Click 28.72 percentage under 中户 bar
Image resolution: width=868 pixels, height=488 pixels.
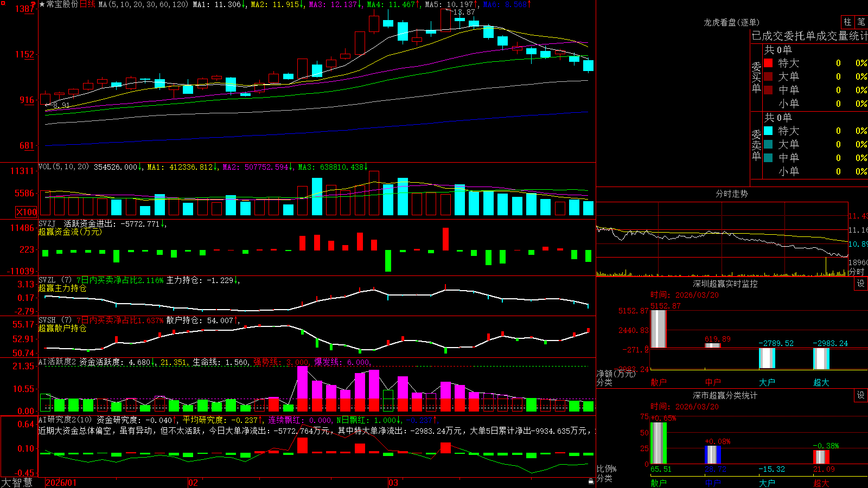(715, 469)
